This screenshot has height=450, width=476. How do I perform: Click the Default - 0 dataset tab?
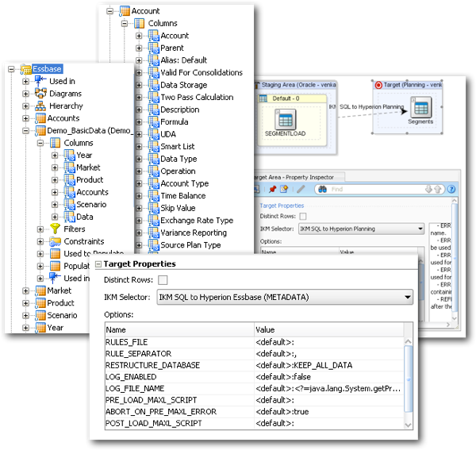click(x=292, y=98)
